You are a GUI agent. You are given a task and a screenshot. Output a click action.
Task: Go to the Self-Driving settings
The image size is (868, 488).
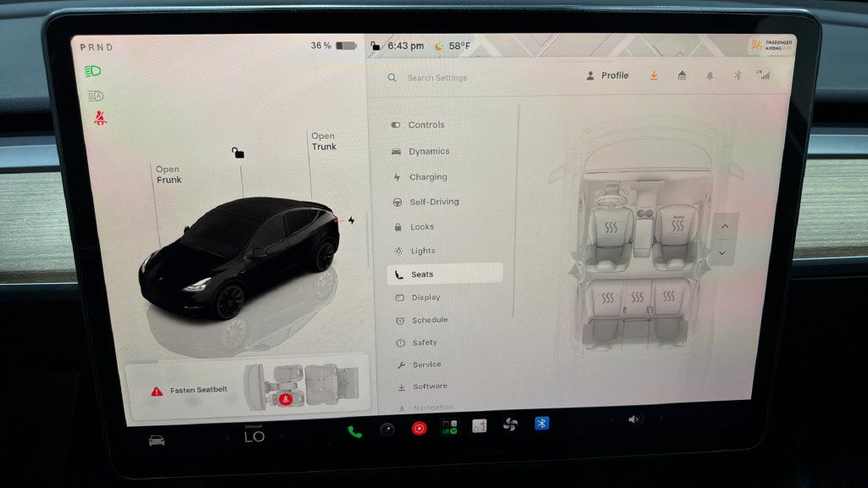426,202
